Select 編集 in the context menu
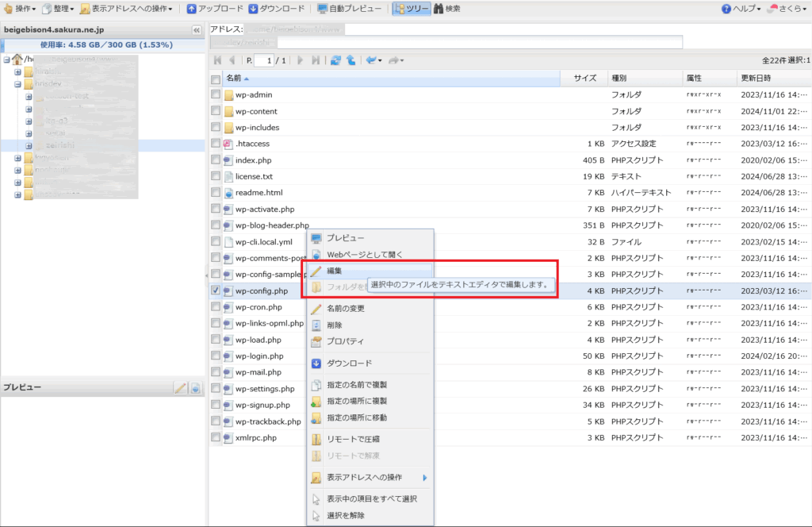 pos(335,271)
